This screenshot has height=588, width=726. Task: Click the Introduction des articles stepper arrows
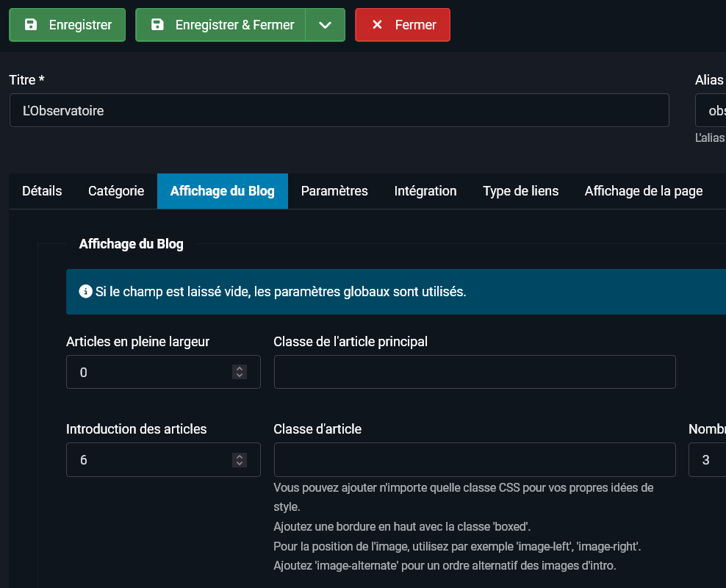point(240,459)
